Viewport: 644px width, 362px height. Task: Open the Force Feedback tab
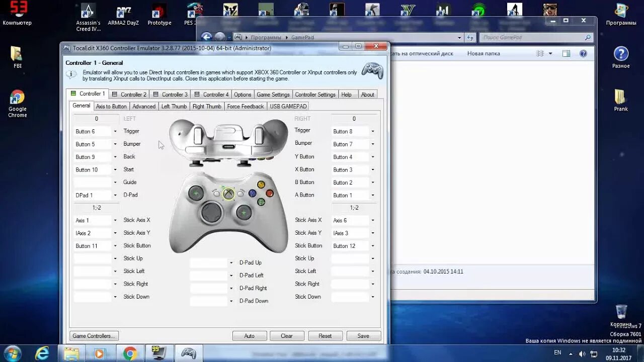pyautogui.click(x=246, y=107)
